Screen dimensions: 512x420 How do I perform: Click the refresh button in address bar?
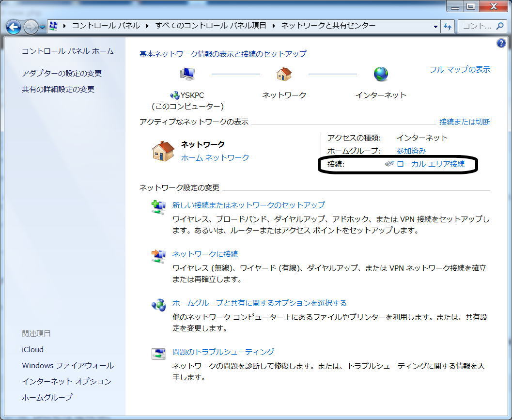click(x=448, y=26)
